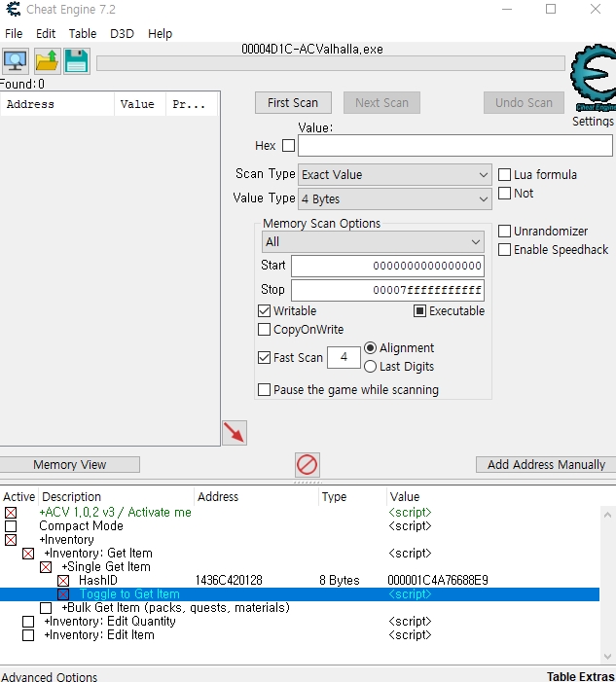Screen dimensions: 616x682
Task: Click cheat table scrollbar down arrow
Action: point(608,657)
